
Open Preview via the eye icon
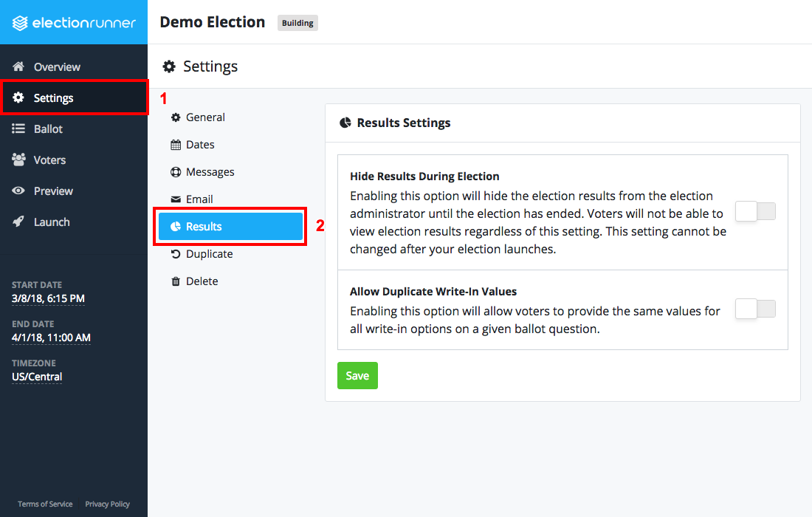tap(18, 191)
